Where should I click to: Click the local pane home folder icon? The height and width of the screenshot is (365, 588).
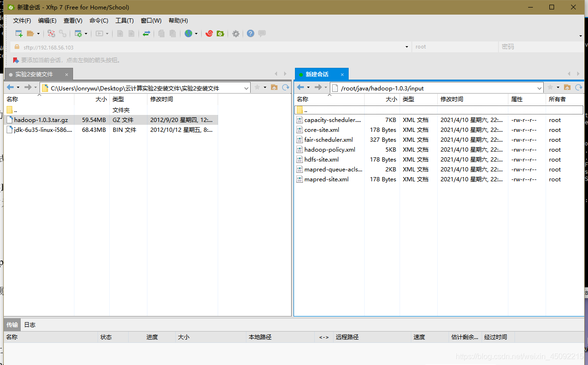point(274,88)
